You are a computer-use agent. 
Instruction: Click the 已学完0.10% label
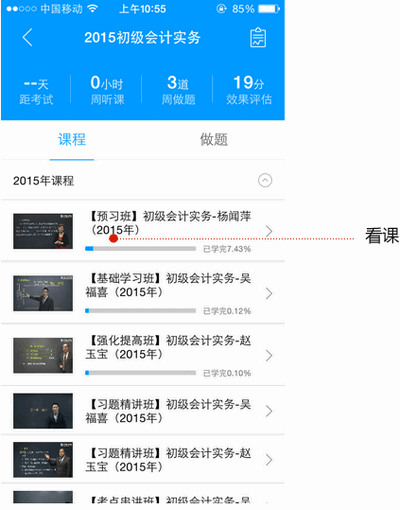coord(227,373)
